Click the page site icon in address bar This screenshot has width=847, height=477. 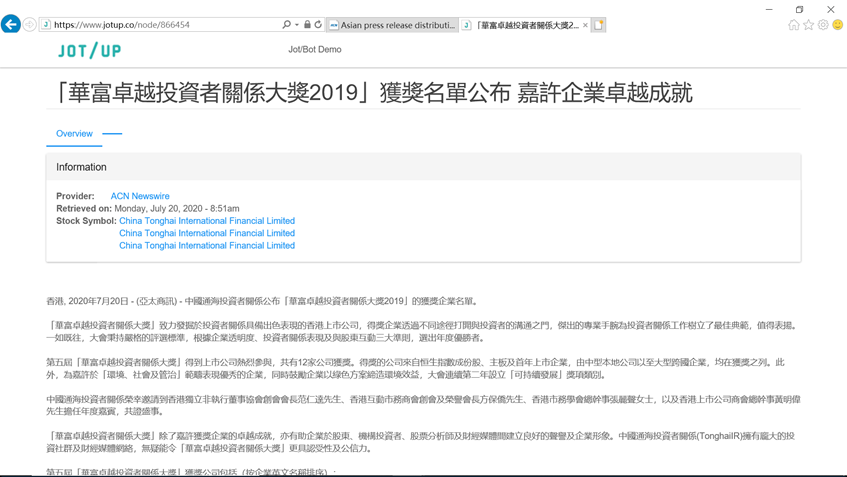click(x=46, y=24)
